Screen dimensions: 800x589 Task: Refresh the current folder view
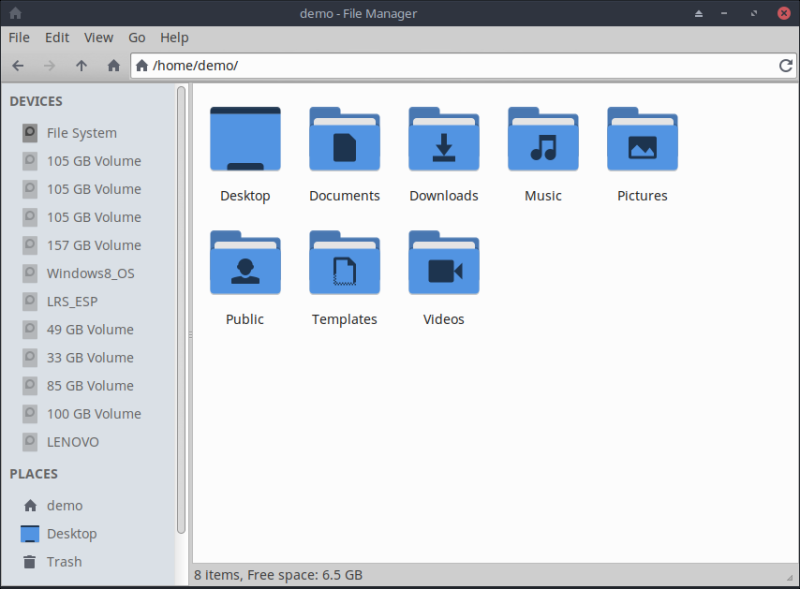point(787,65)
